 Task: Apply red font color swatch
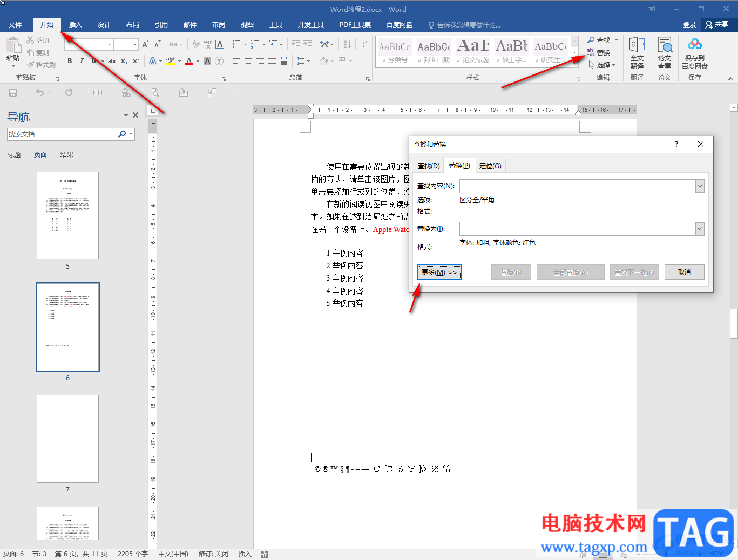[x=189, y=61]
